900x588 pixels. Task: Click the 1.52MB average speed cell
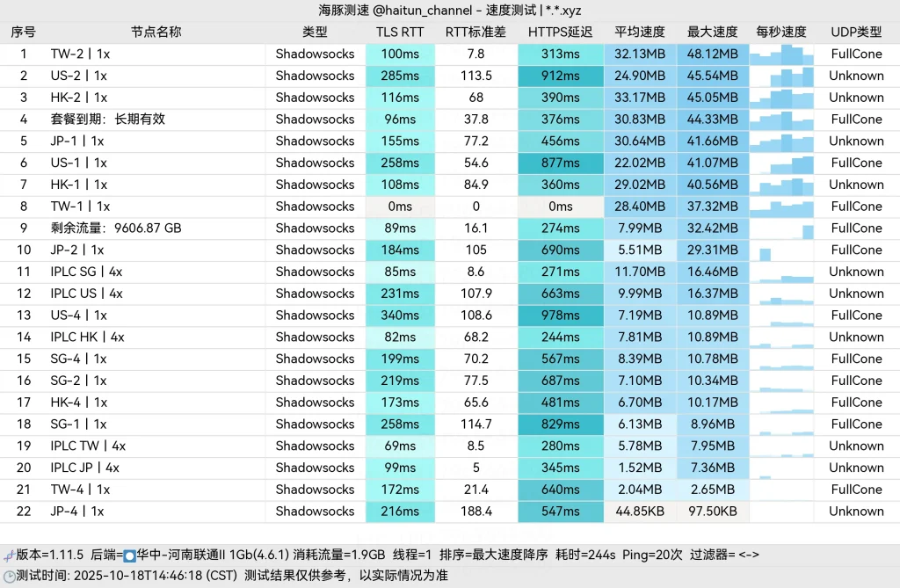point(640,468)
